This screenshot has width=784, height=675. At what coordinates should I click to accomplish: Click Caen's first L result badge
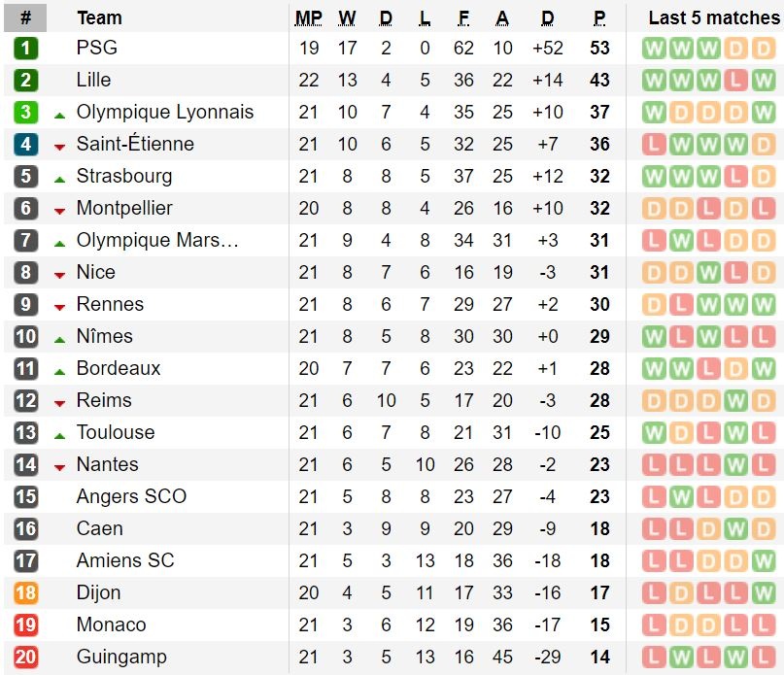pos(654,528)
